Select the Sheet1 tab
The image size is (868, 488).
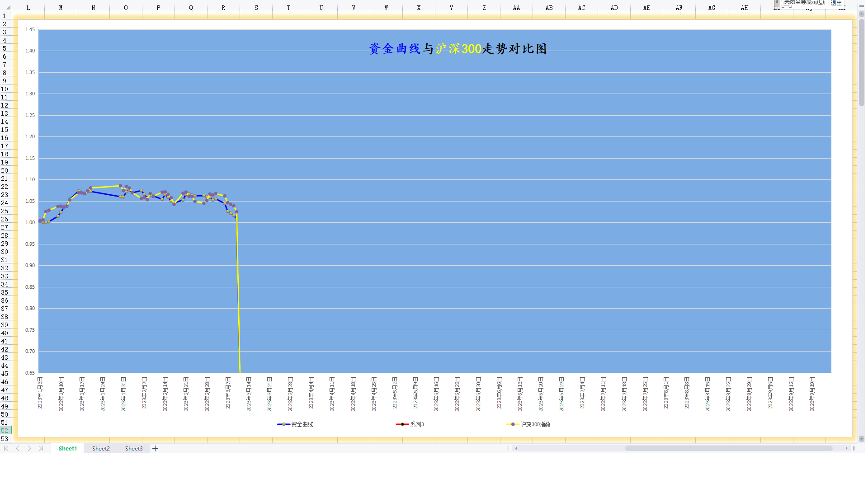68,448
